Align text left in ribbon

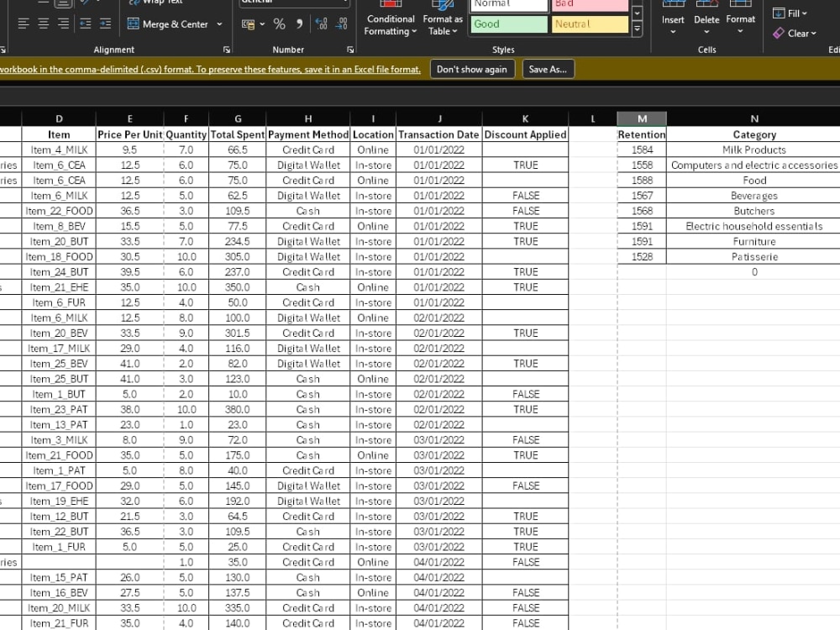pos(23,24)
